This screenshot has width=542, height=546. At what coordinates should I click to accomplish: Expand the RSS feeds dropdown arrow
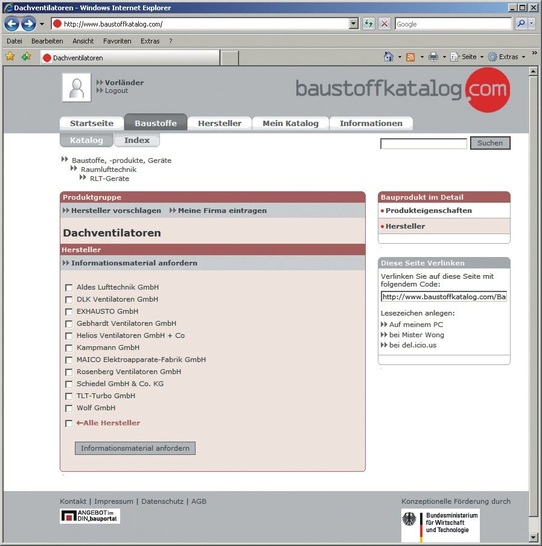point(422,57)
